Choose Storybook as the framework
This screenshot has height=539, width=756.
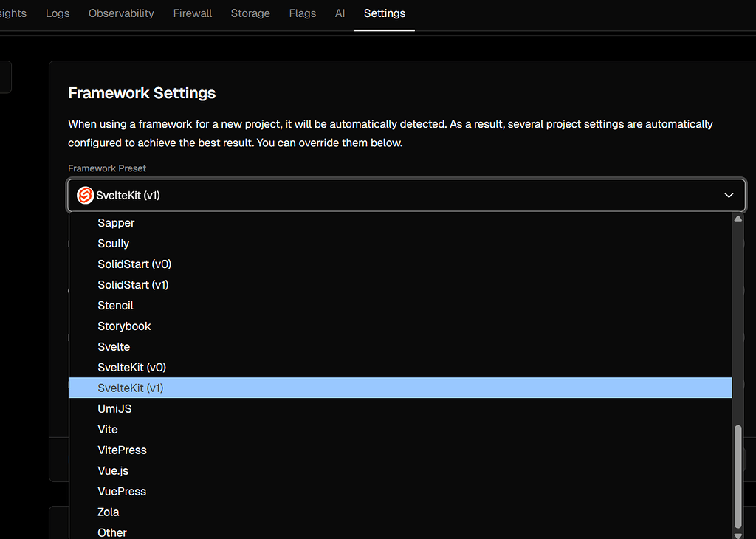pyautogui.click(x=124, y=326)
